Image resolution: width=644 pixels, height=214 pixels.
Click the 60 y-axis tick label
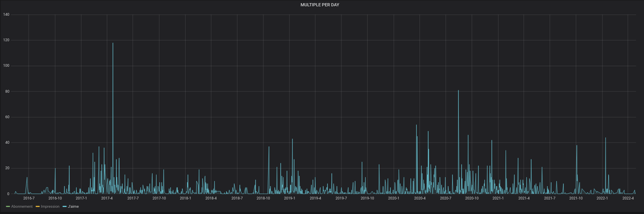click(7, 117)
